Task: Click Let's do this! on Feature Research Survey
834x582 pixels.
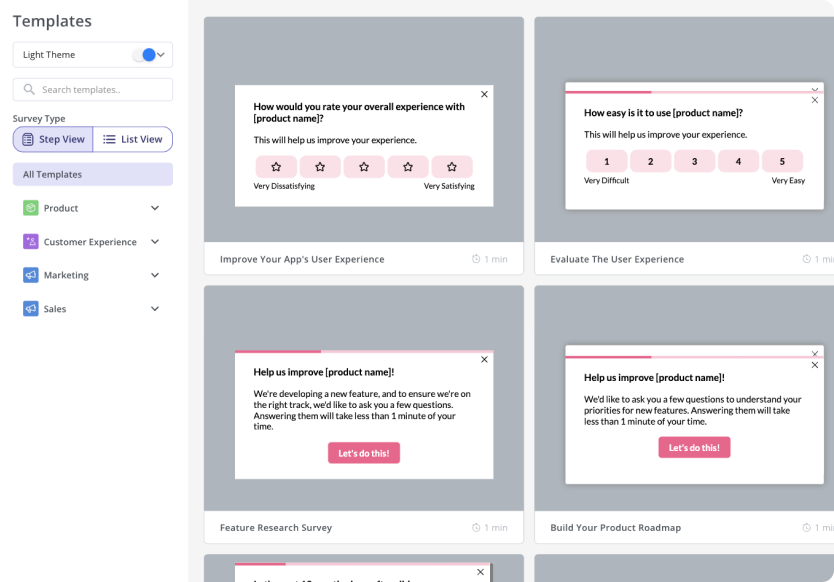Action: coord(364,453)
